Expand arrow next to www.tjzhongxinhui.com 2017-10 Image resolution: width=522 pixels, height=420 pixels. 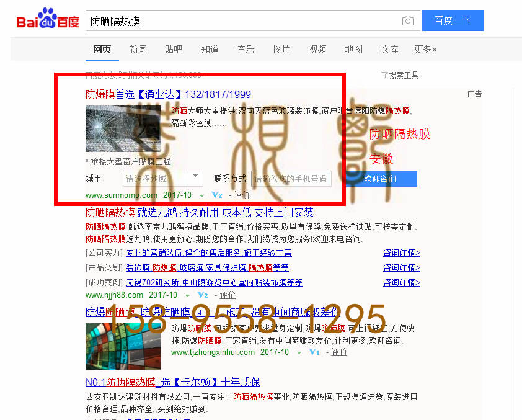point(299,353)
